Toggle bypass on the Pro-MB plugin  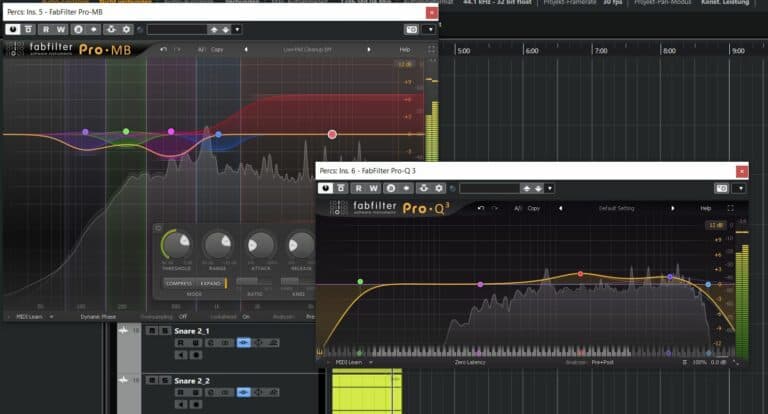(28, 29)
